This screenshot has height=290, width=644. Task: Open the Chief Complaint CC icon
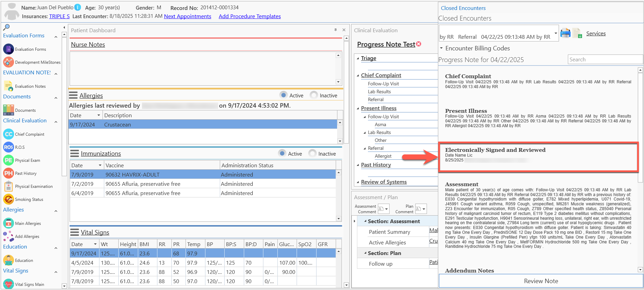(8, 134)
